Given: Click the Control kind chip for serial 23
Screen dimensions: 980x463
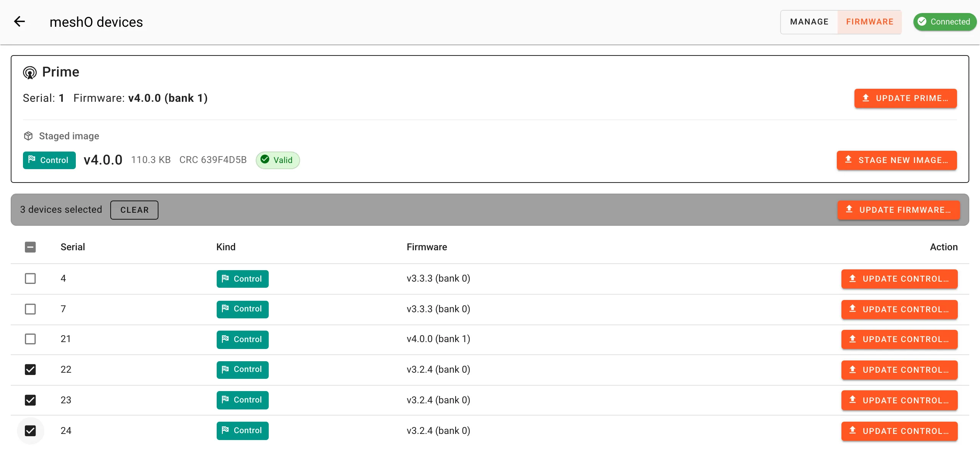Looking at the screenshot, I should point(243,400).
